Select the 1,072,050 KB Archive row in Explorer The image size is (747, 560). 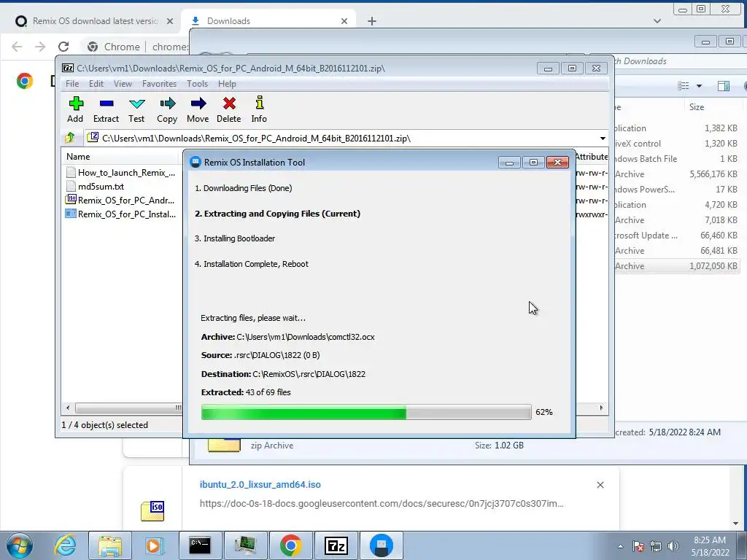(678, 266)
